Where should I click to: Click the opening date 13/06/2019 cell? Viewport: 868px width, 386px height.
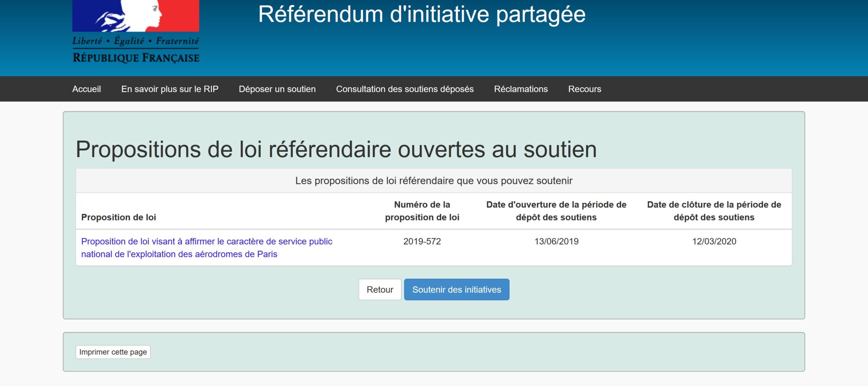click(556, 242)
